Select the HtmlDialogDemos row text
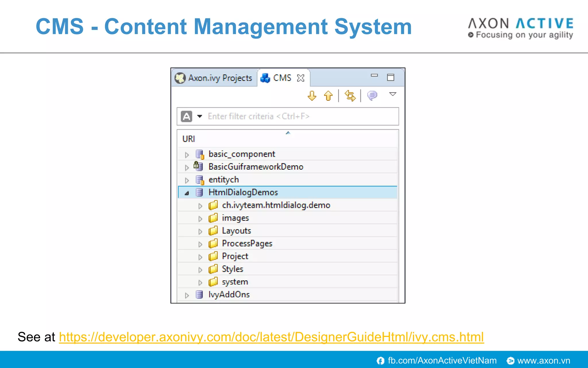This screenshot has height=368, width=588. point(243,192)
